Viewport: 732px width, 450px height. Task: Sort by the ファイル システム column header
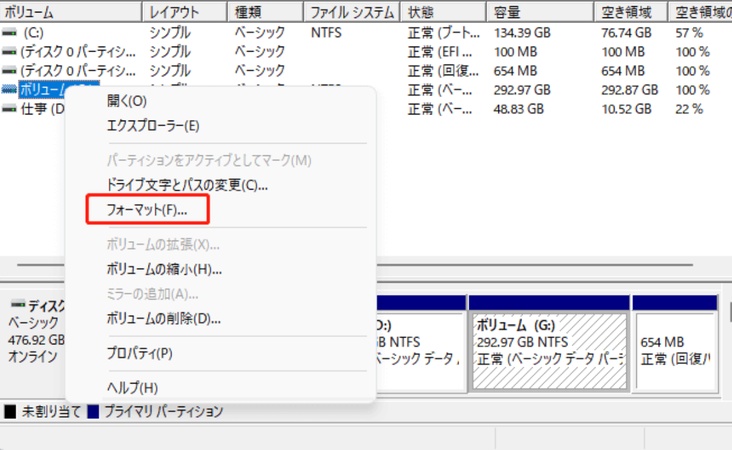352,12
